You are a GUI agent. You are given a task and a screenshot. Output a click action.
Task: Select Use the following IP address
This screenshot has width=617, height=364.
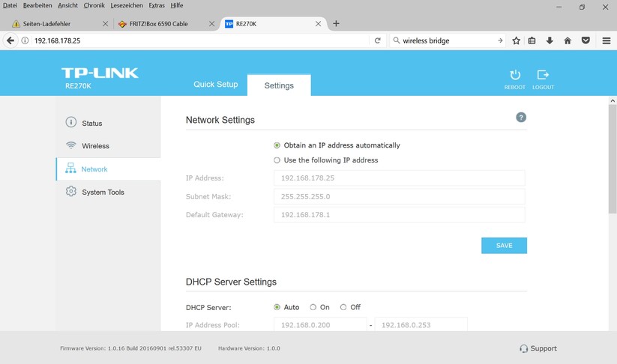(277, 160)
